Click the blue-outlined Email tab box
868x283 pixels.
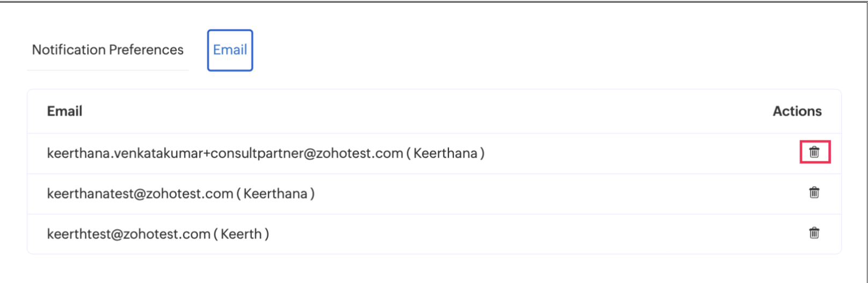tap(230, 50)
